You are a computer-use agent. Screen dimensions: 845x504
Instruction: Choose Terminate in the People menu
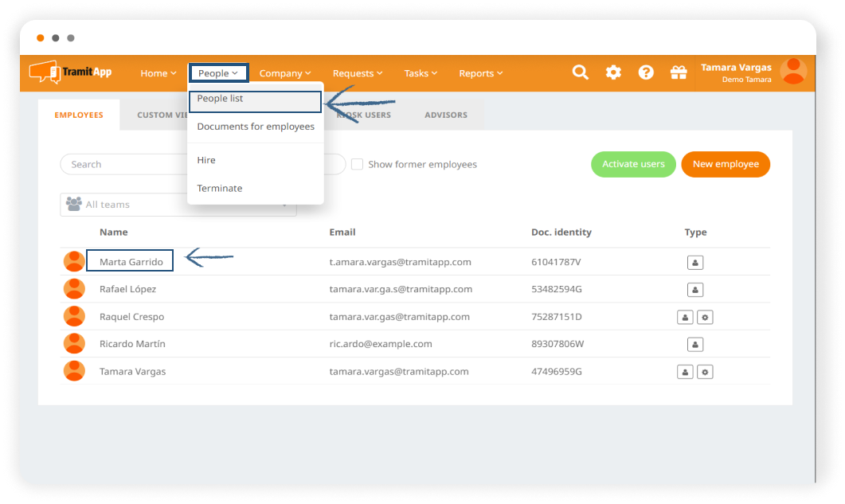click(220, 189)
